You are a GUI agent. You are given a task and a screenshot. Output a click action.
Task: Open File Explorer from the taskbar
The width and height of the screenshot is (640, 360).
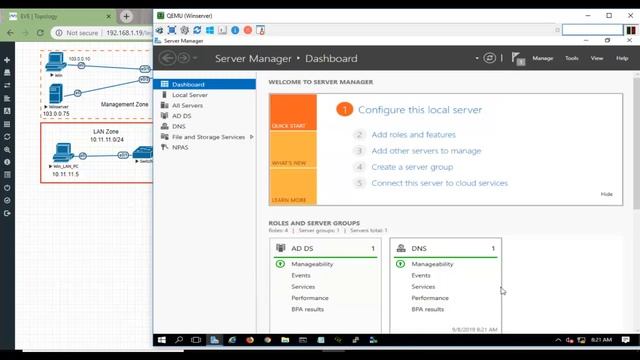[285, 340]
